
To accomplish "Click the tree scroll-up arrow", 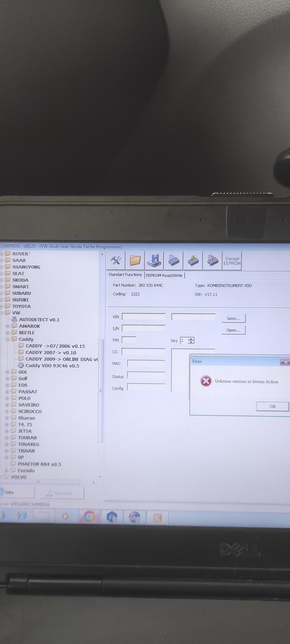I will pyautogui.click(x=102, y=254).
